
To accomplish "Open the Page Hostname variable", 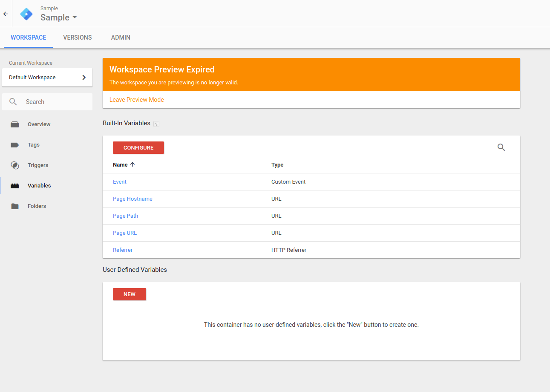I will coord(132,199).
